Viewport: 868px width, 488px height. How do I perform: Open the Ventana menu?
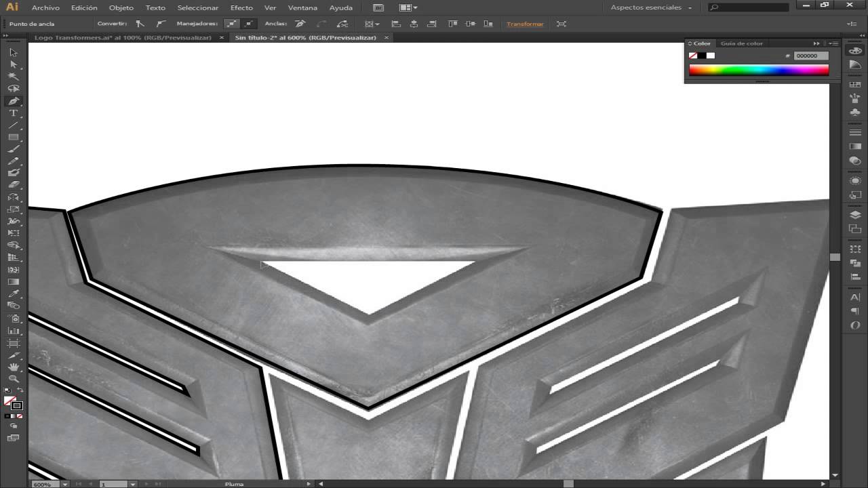click(302, 7)
